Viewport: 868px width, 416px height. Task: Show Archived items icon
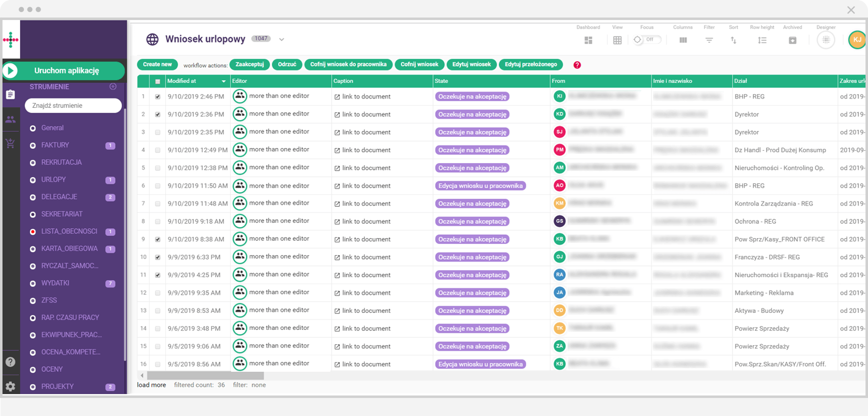coord(792,40)
